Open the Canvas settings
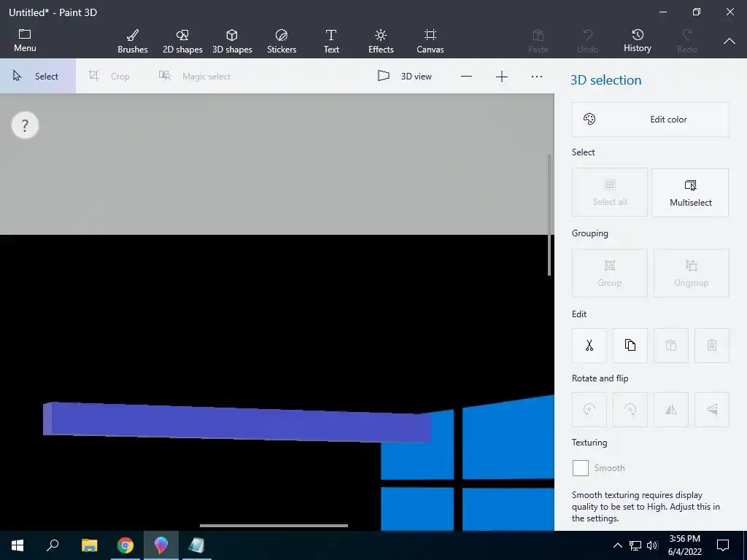Screen dimensions: 747x560 coord(430,41)
